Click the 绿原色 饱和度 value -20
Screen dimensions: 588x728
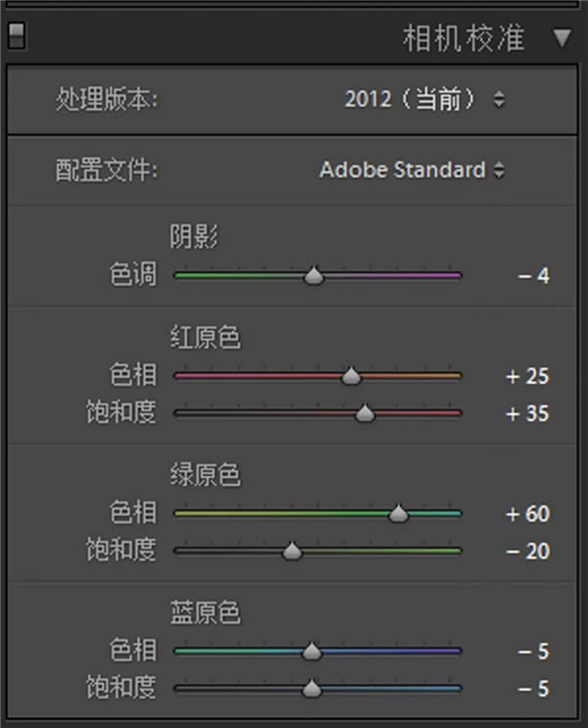click(x=528, y=552)
